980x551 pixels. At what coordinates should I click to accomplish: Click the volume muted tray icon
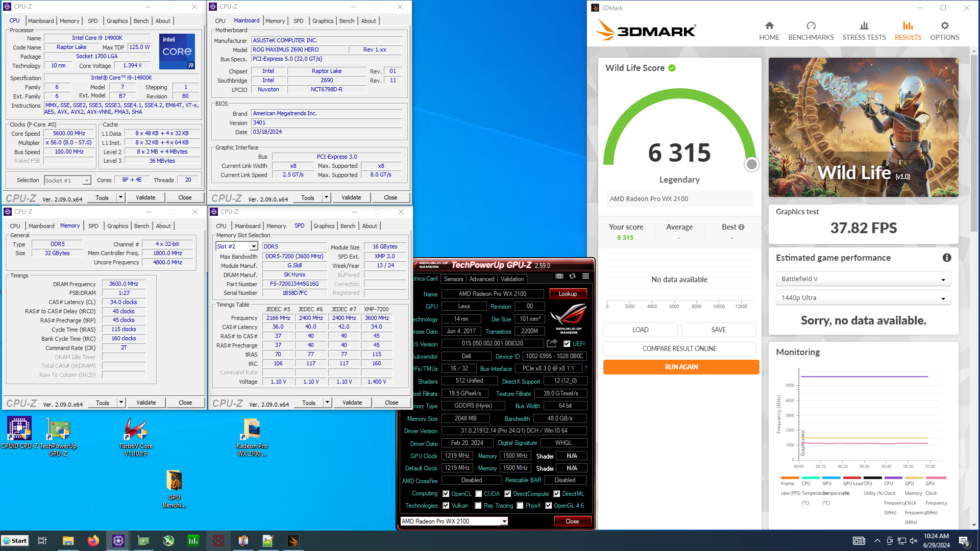tap(914, 541)
